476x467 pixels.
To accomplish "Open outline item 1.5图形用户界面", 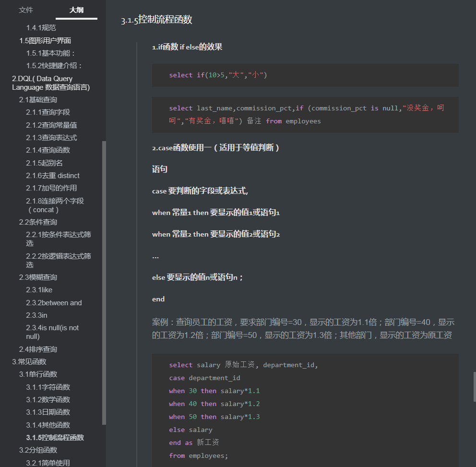I will tap(45, 40).
